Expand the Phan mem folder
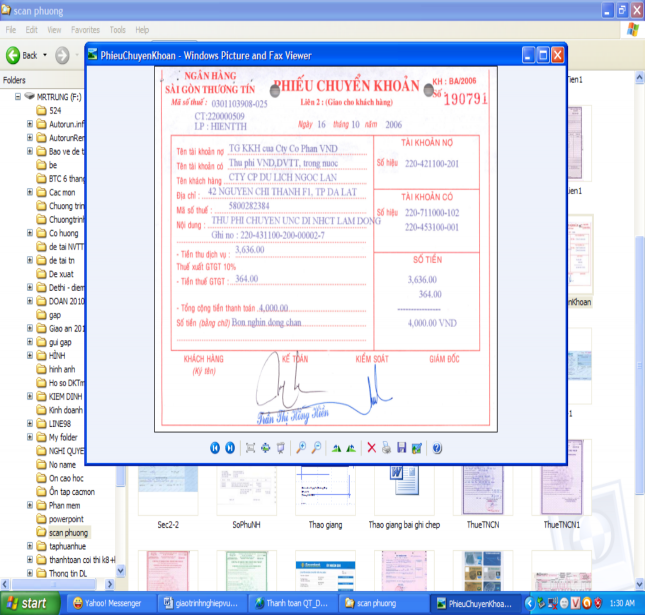The height and width of the screenshot is (615, 645). point(30,505)
